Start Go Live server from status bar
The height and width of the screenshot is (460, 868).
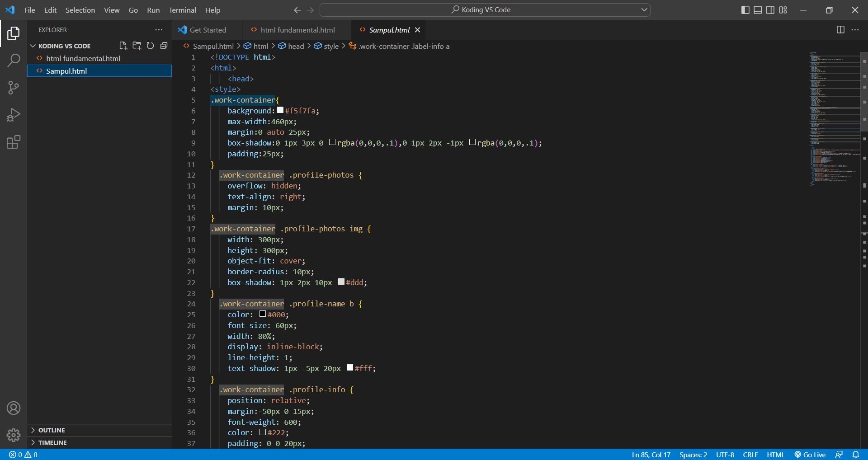click(810, 455)
